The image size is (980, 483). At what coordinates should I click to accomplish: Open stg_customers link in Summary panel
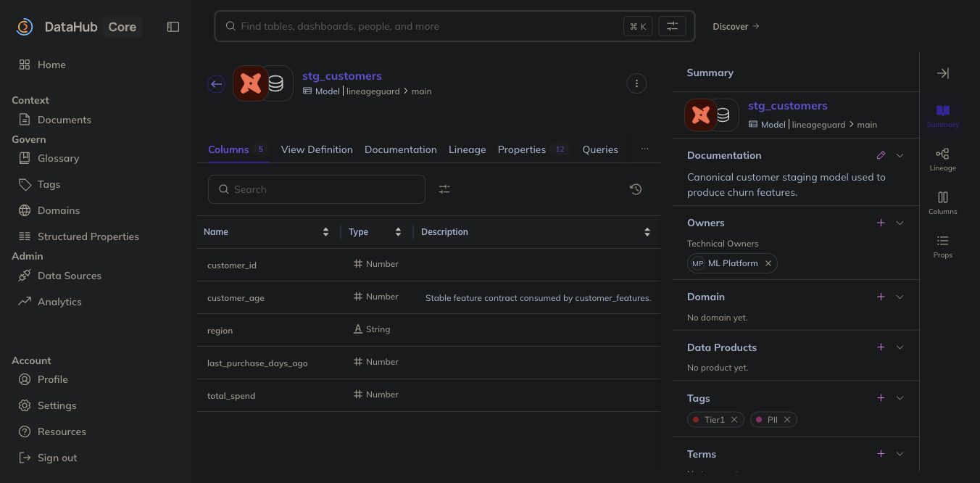[x=787, y=106]
